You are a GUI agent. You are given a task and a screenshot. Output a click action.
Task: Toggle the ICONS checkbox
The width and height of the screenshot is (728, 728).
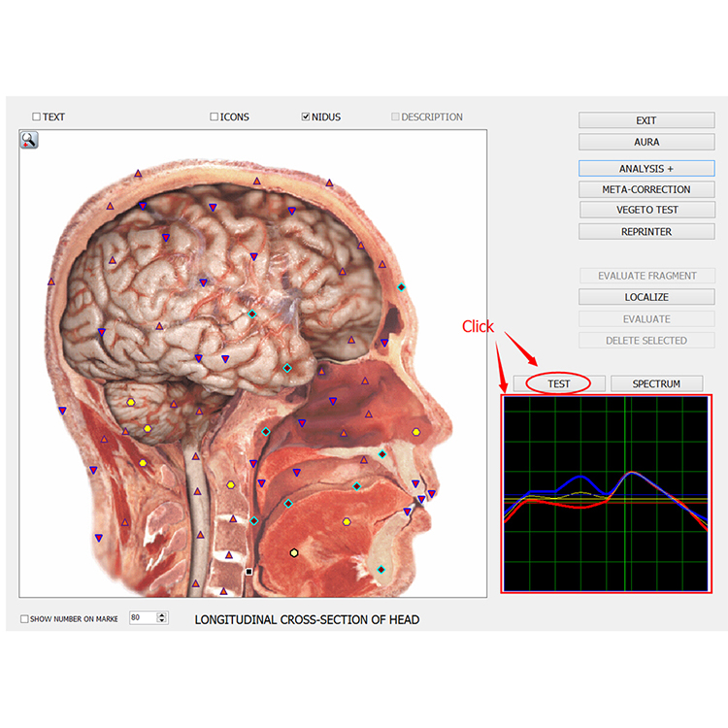point(215,116)
